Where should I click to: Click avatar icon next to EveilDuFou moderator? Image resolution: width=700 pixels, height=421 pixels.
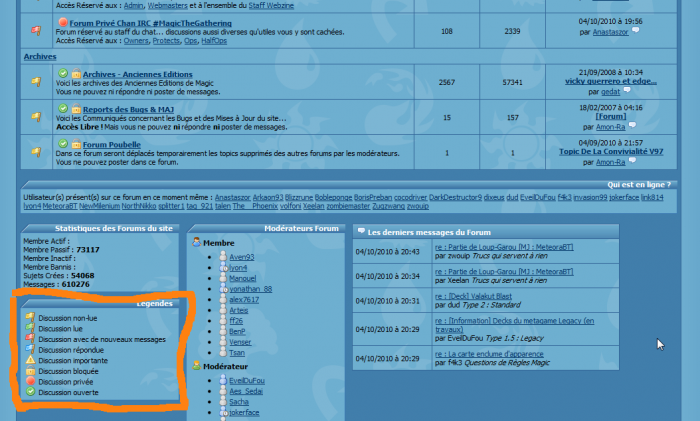(x=223, y=380)
